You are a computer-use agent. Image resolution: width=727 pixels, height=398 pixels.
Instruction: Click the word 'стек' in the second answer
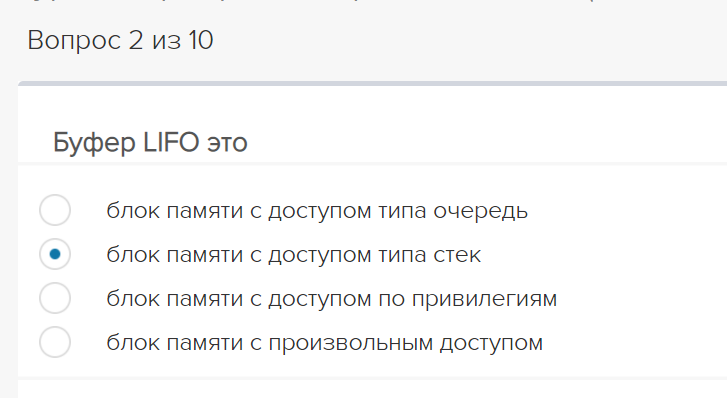point(457,255)
